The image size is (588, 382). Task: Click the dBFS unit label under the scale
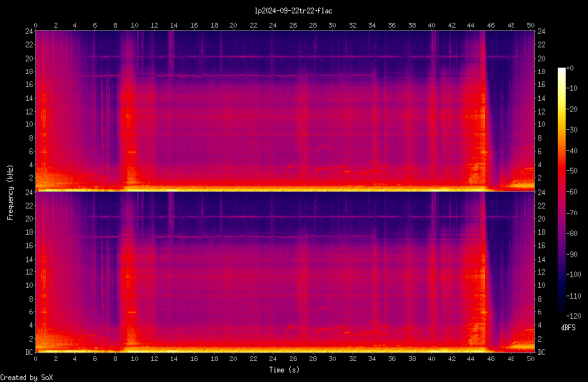pyautogui.click(x=568, y=328)
